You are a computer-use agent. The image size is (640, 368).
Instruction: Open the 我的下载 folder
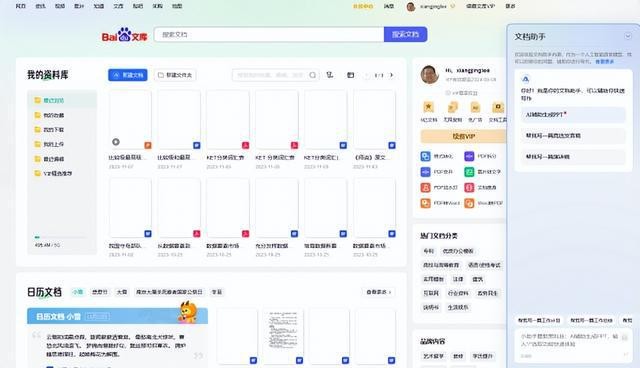click(49, 130)
